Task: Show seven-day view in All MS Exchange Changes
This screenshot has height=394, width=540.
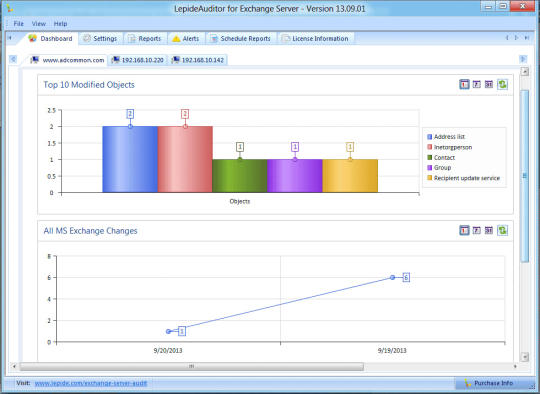Action: coord(476,230)
